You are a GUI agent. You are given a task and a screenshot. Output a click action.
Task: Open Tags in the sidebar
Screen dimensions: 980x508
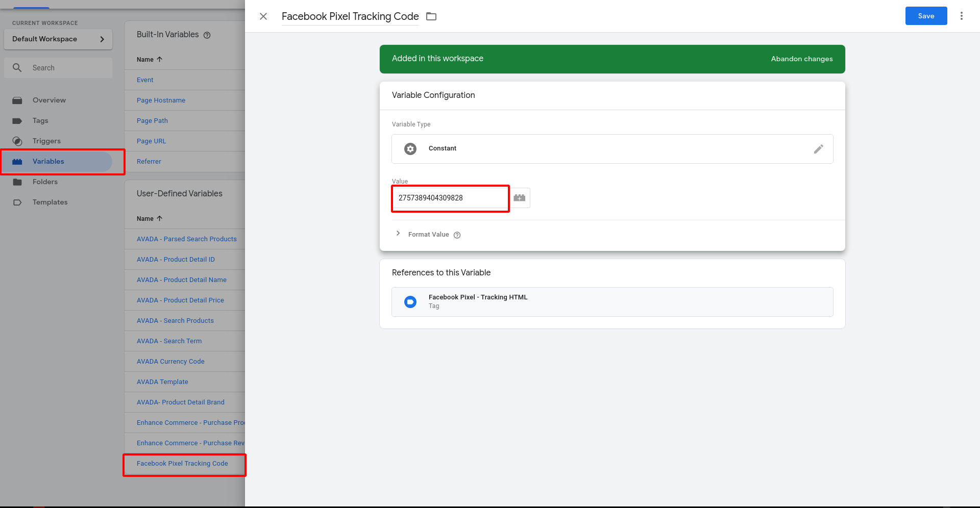tap(40, 121)
